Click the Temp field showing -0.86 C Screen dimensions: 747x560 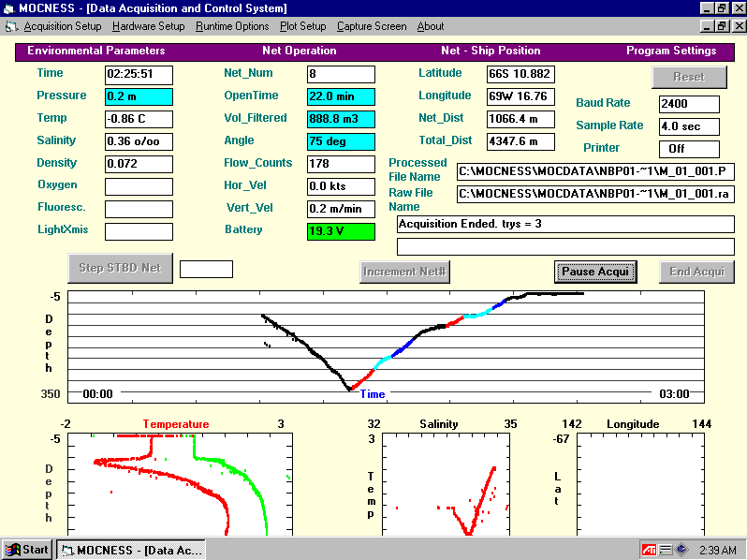(139, 119)
